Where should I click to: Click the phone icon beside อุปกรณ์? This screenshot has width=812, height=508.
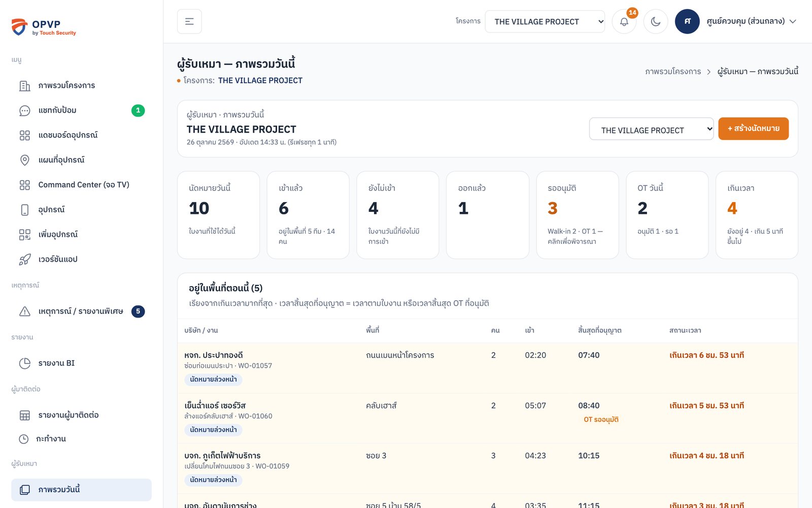coord(24,210)
